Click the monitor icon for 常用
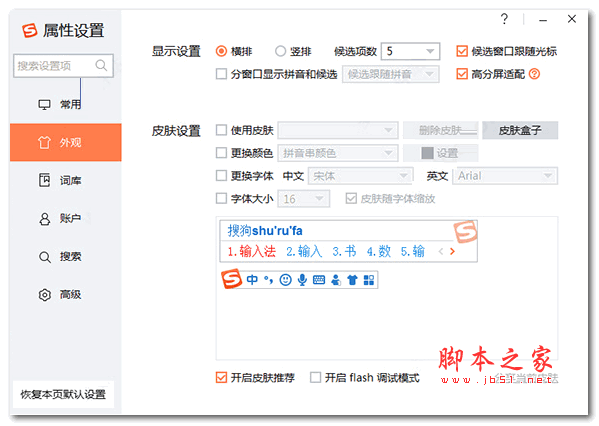599x426 pixels. coord(44,104)
